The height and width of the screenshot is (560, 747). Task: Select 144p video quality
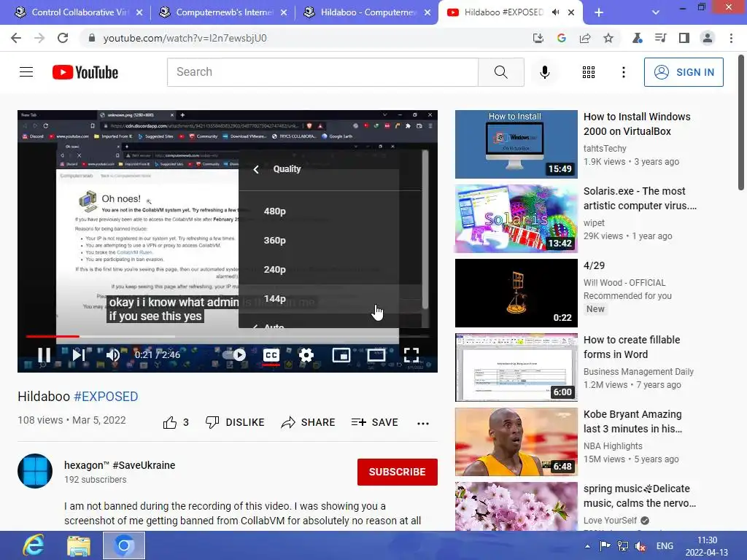pyautogui.click(x=330, y=299)
